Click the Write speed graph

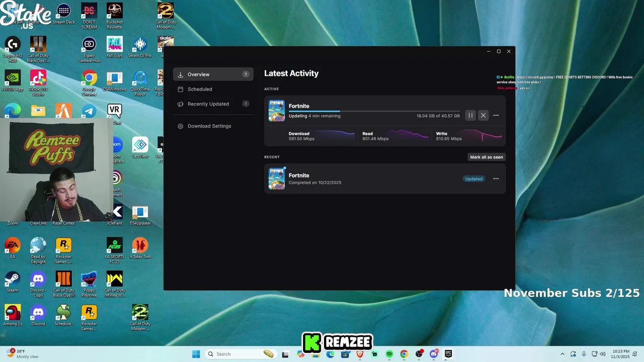click(482, 135)
